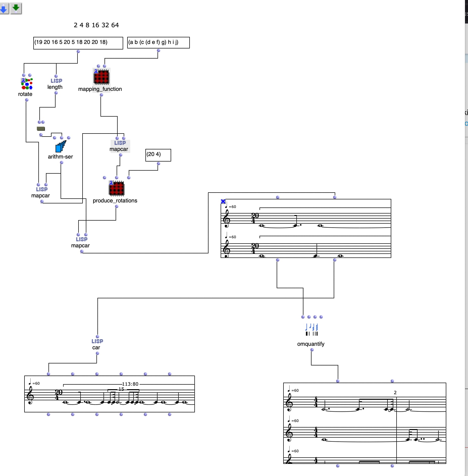
Task: Click the list box starting with 19 20 16
Action: coord(78,43)
